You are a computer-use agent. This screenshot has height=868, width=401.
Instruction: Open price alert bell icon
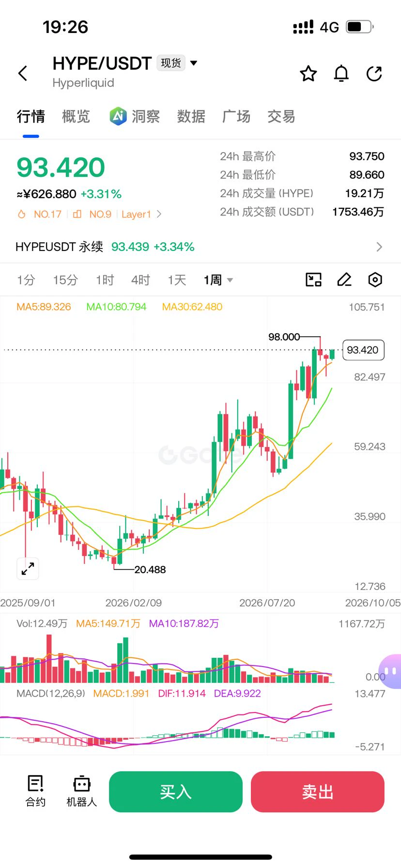coord(341,74)
